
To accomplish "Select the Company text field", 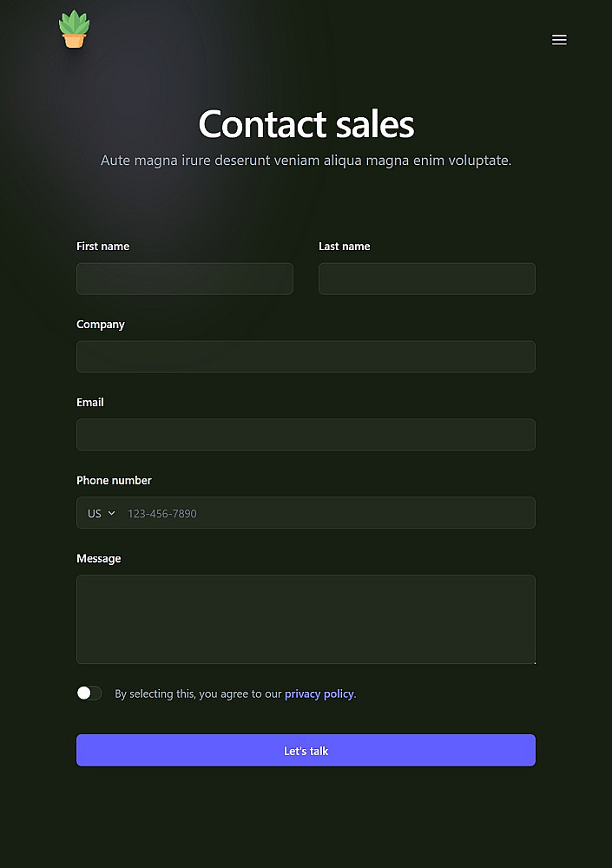I will (306, 357).
